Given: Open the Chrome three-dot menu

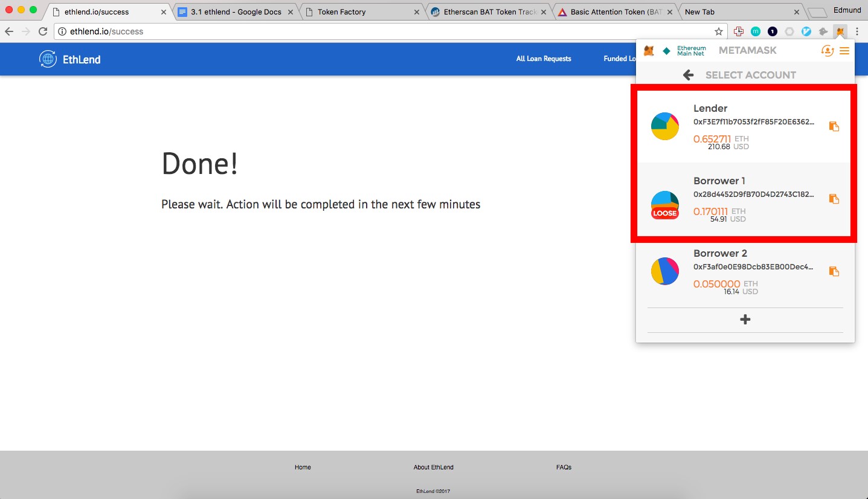Looking at the screenshot, I should click(857, 31).
